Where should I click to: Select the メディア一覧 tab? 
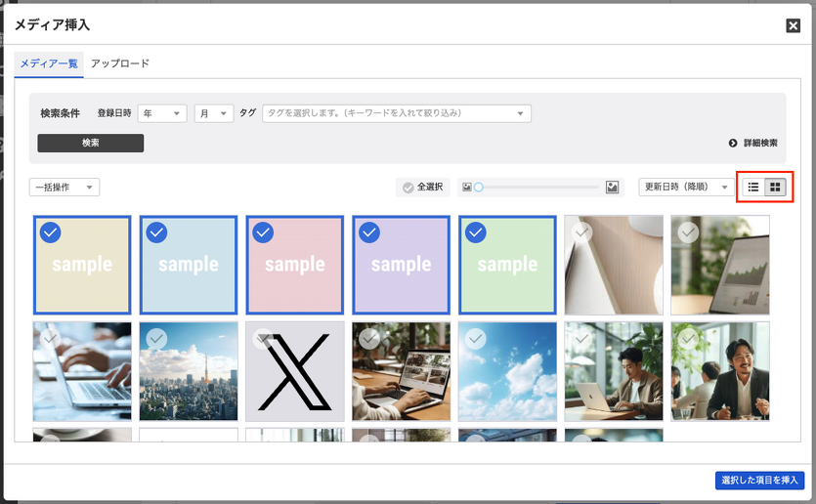pyautogui.click(x=49, y=63)
